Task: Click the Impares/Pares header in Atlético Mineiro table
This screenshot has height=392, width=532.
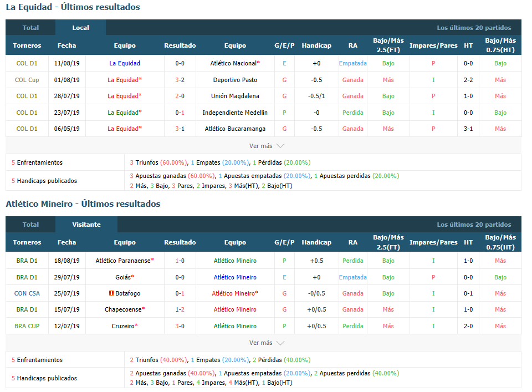Action: click(433, 242)
